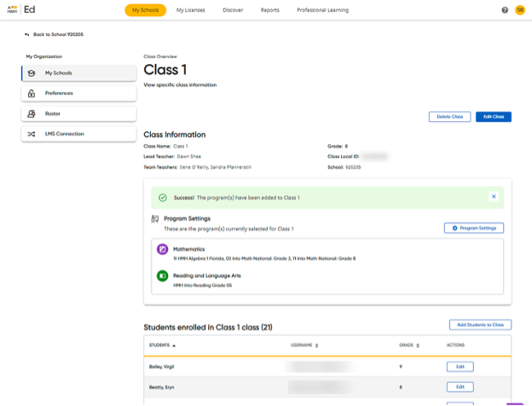
Task: Open the SB user profile avatar
Action: click(x=520, y=10)
